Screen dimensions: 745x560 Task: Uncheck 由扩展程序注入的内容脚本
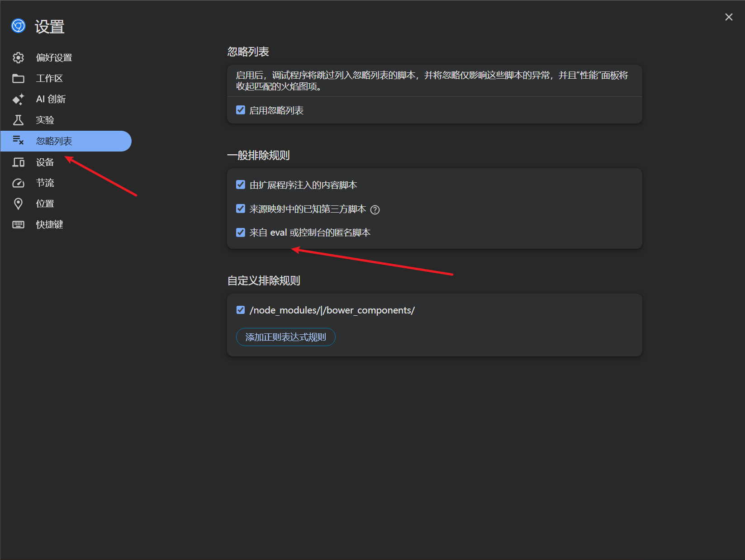pos(241,185)
